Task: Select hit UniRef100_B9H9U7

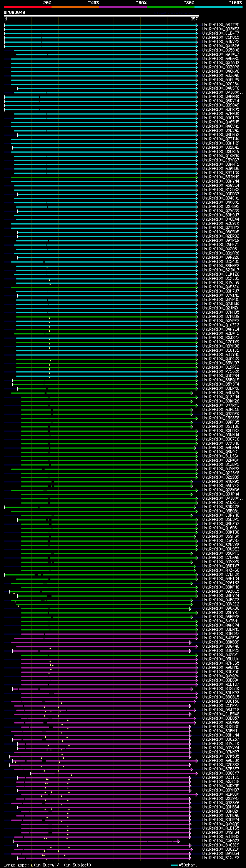Action: 221,215
